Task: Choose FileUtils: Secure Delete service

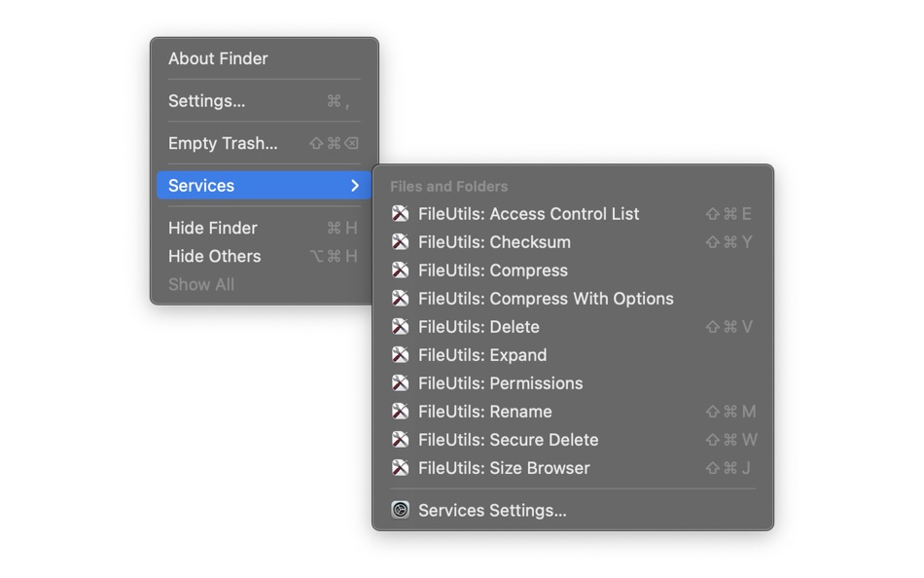Action: pyautogui.click(x=508, y=440)
